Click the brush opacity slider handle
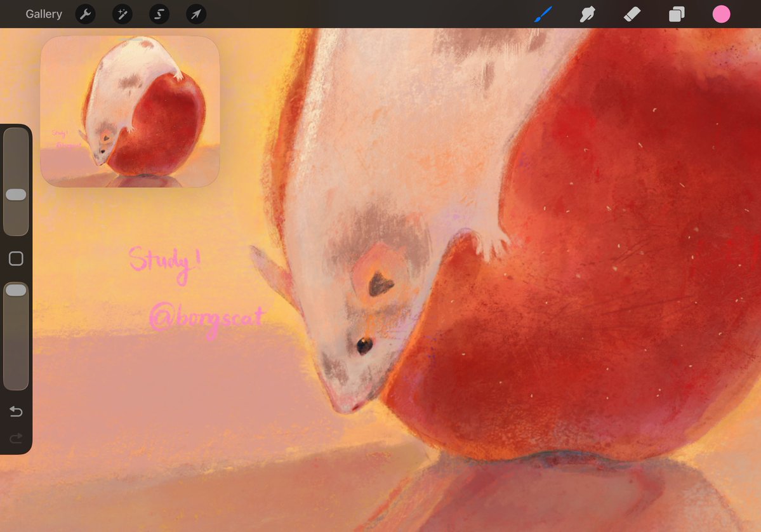This screenshot has height=532, width=761. (x=16, y=289)
